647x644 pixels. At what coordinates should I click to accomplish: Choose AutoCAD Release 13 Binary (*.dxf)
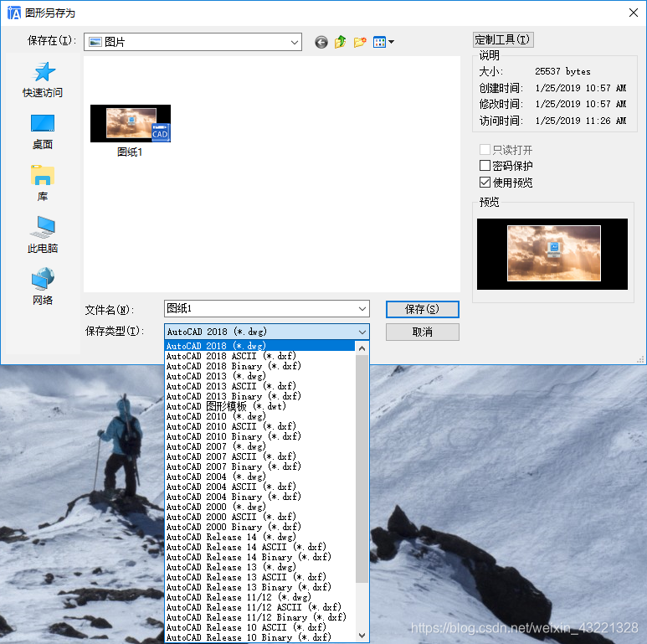tap(260, 587)
